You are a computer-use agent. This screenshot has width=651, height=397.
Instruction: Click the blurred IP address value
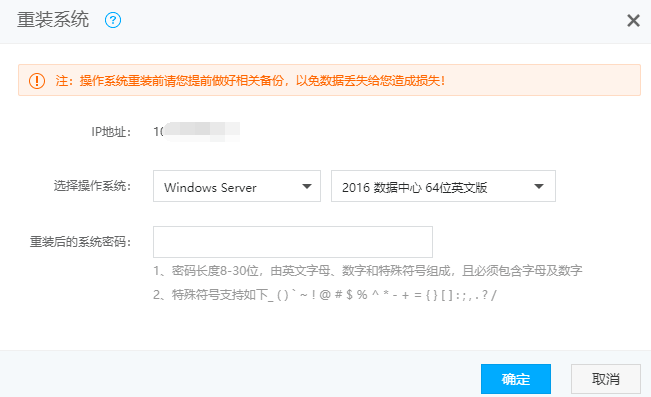click(196, 132)
